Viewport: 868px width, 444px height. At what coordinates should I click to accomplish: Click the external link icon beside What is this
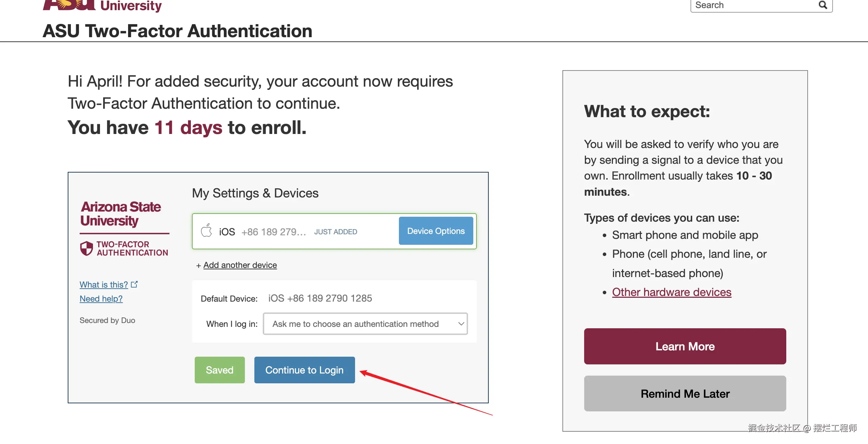coord(134,284)
